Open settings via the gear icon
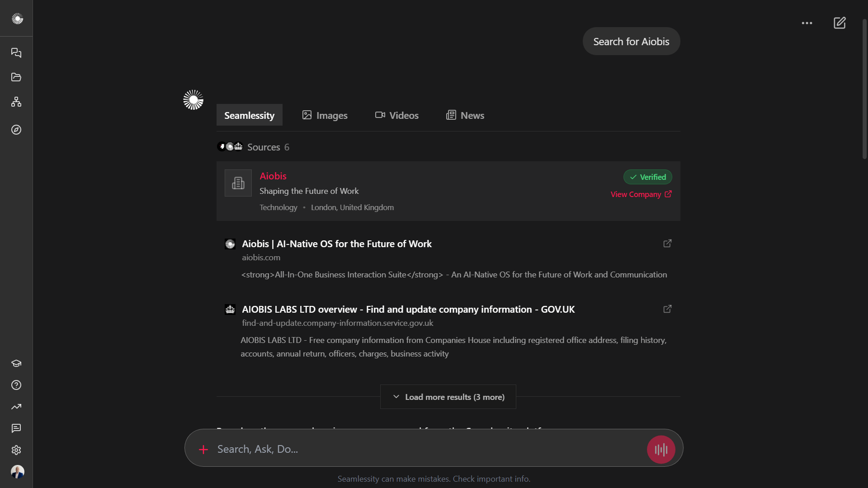868x488 pixels. pyautogui.click(x=16, y=450)
